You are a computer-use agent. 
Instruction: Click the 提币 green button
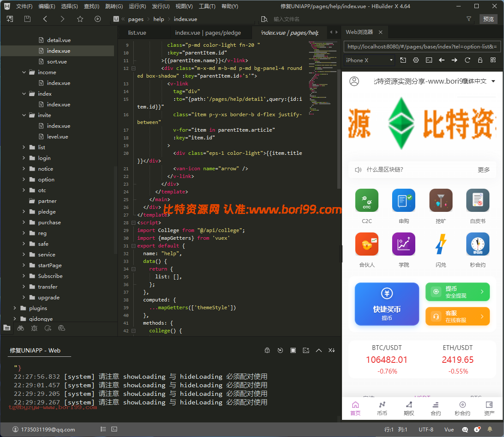[x=457, y=292]
